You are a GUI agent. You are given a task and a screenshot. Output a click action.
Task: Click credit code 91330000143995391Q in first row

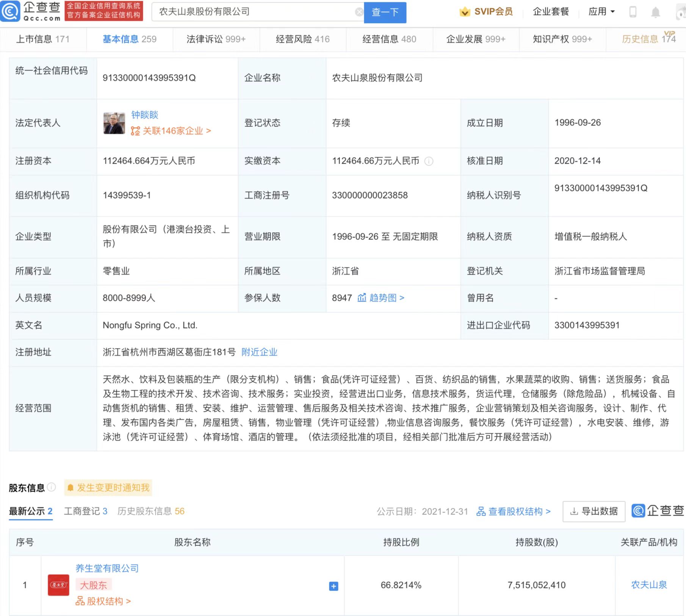pos(149,78)
